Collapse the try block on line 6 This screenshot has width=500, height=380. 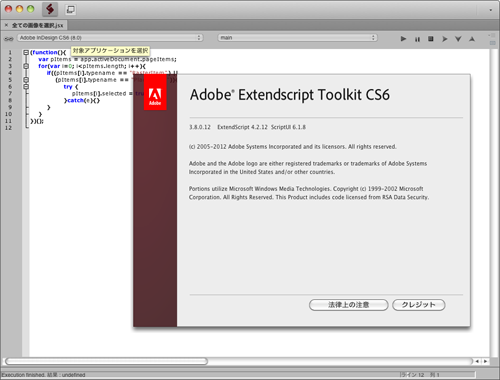click(26, 87)
